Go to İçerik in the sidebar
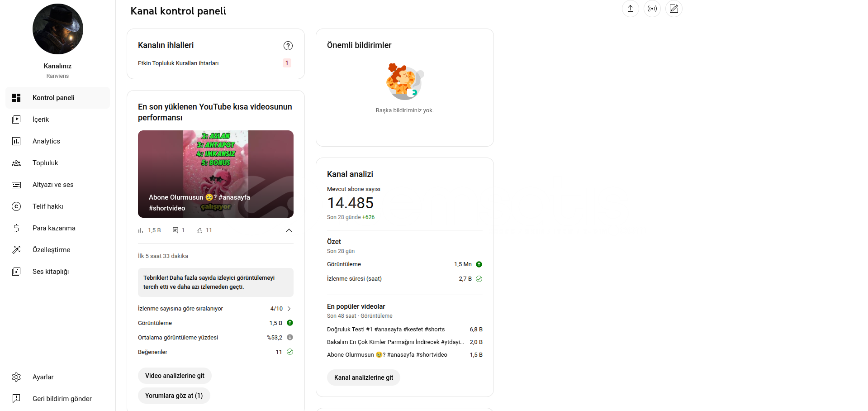Screen dimensions: 868x411 click(57, 119)
